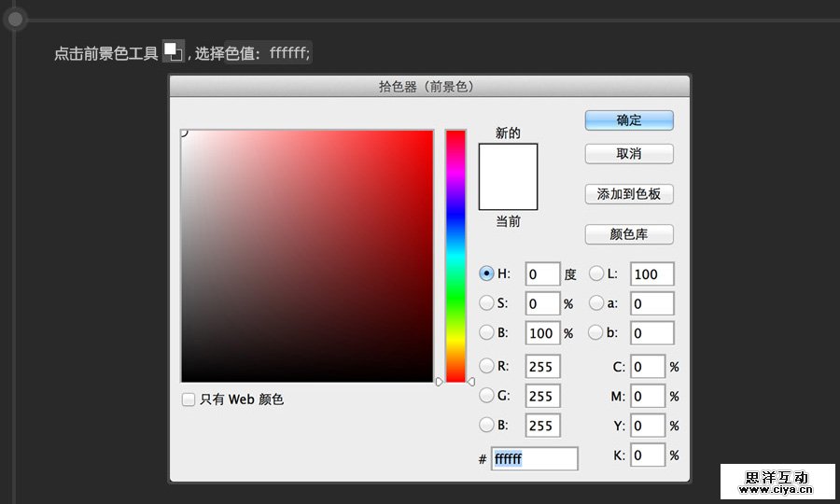Click the 确定 confirm button
840x504 pixels.
[x=629, y=120]
